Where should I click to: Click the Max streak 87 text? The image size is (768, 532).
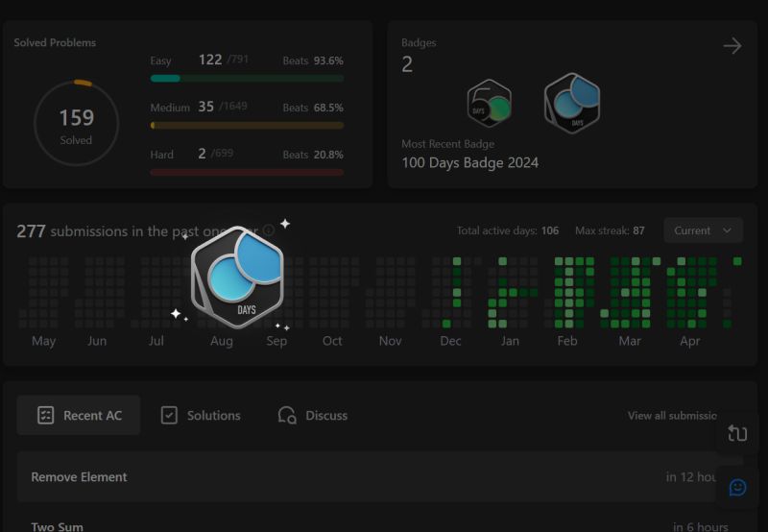pyautogui.click(x=610, y=230)
